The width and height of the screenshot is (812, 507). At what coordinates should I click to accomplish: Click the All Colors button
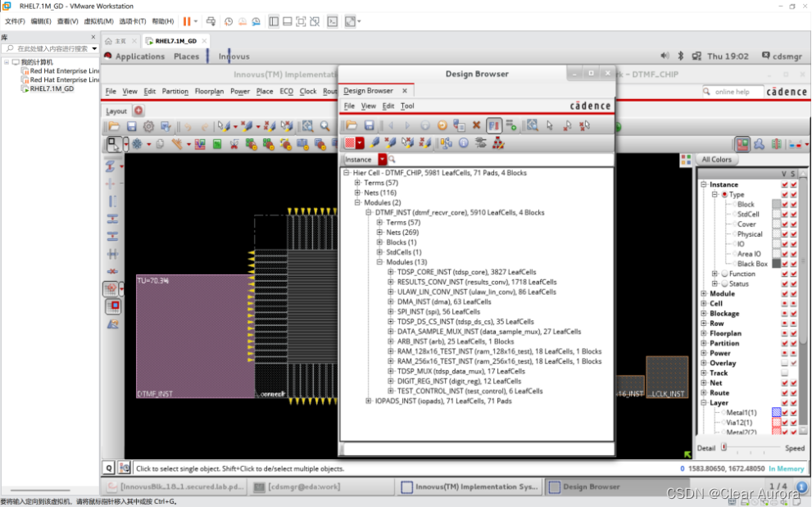tap(717, 160)
